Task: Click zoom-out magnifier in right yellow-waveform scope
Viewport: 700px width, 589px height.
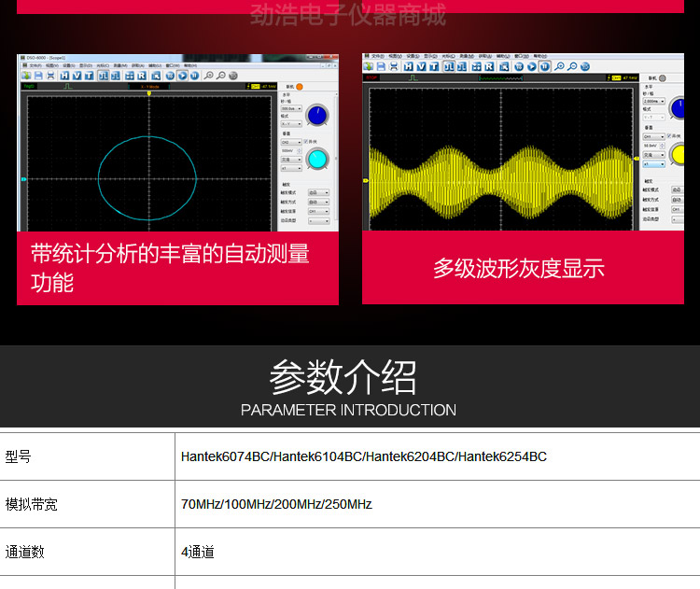Action: [x=572, y=66]
